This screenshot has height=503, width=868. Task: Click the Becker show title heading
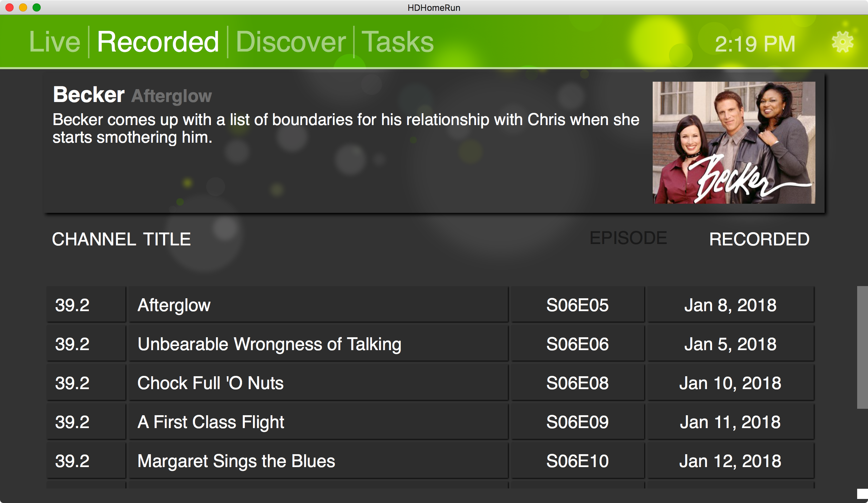(88, 94)
